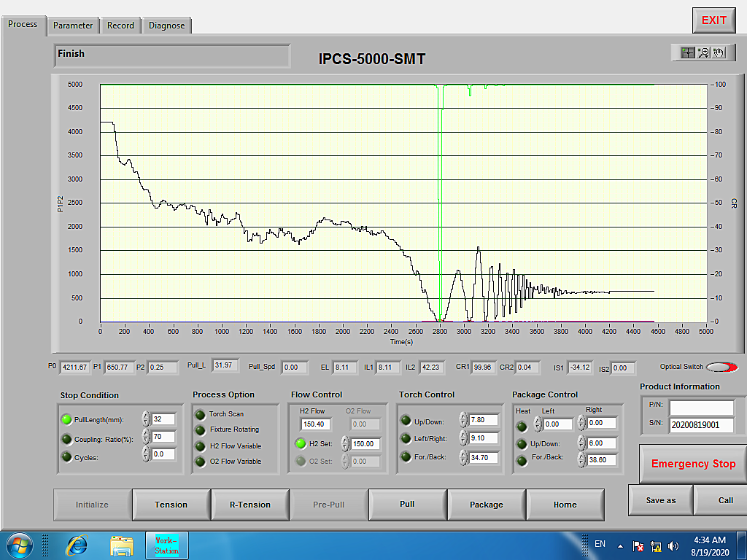Click the S/N serial number field

click(701, 426)
